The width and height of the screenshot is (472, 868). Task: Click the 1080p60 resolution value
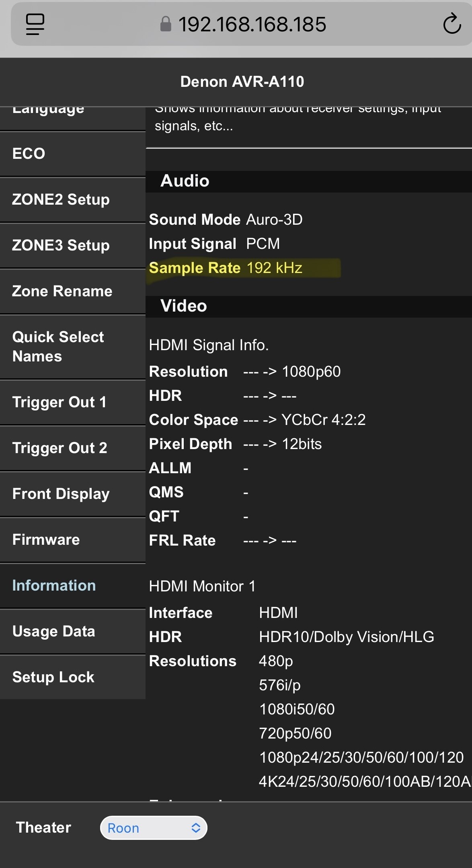(x=311, y=371)
